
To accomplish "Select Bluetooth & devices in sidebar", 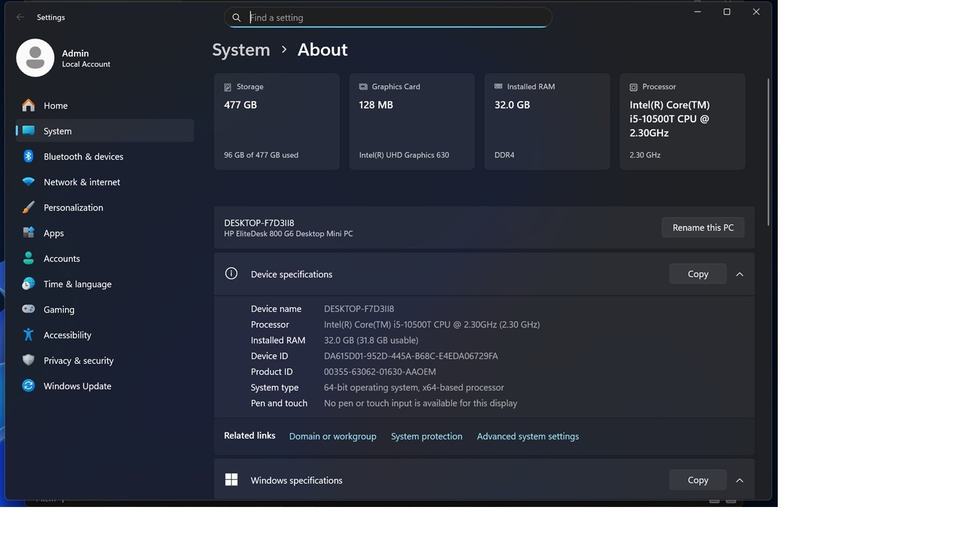I will (105, 156).
